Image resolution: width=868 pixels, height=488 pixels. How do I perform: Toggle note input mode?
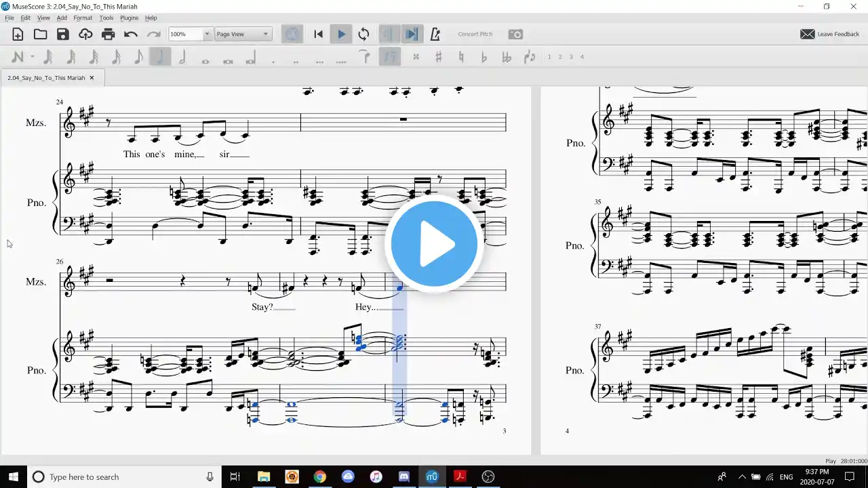pos(18,57)
